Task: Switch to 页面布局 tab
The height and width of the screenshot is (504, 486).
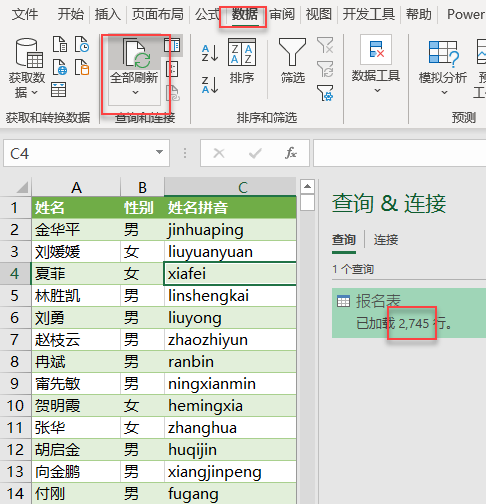Action: point(157,15)
